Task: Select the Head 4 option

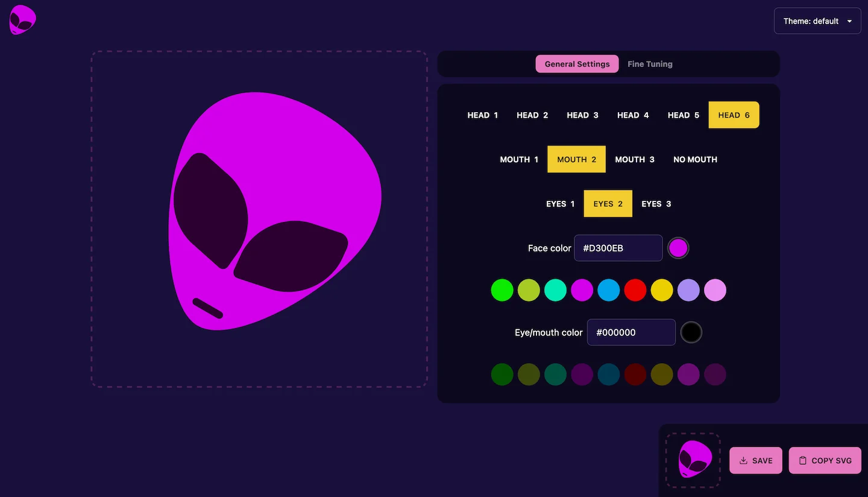Action: [633, 115]
